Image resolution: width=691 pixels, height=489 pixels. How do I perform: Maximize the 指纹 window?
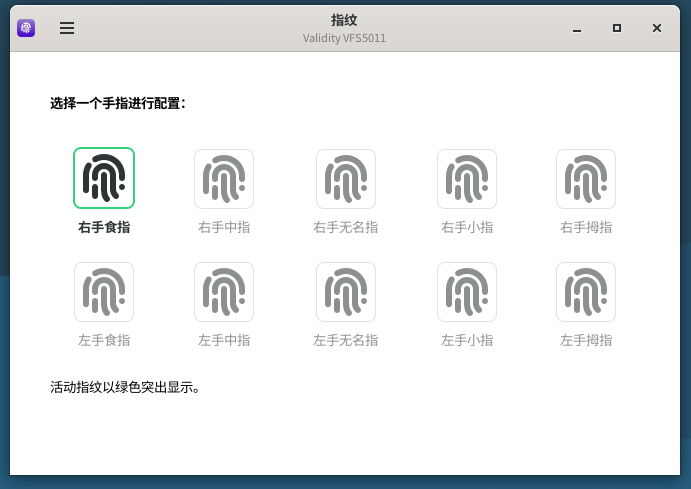point(617,28)
